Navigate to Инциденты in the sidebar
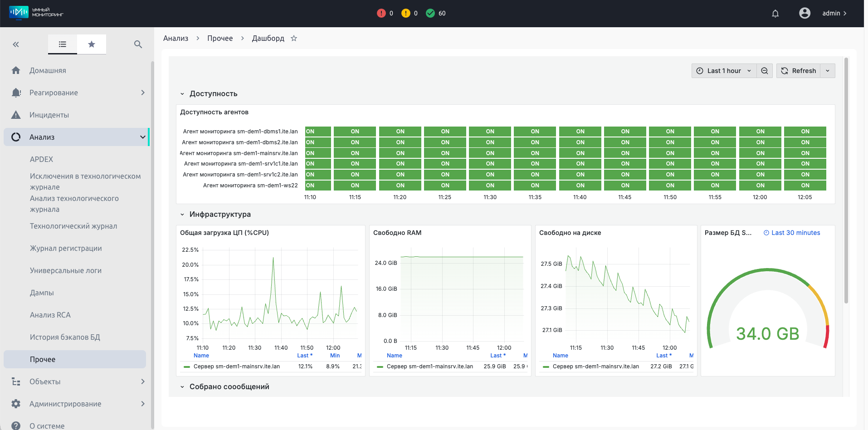 coord(49,115)
